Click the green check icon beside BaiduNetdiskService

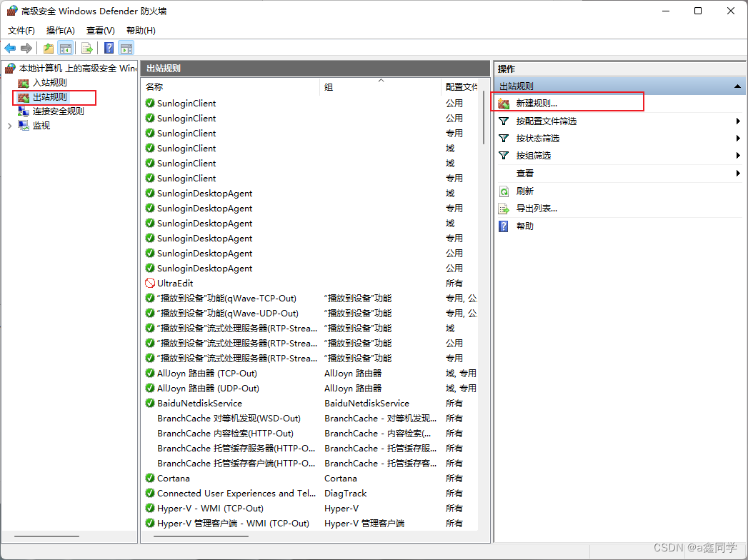(x=150, y=403)
